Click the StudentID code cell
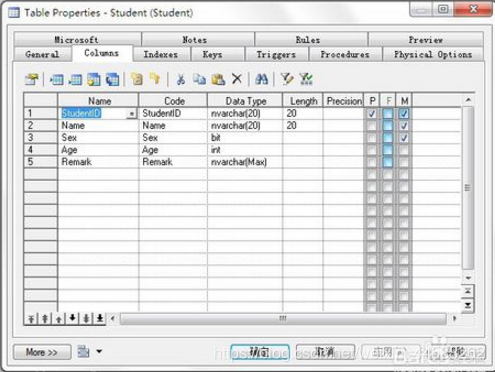Image resolution: width=495 pixels, height=372 pixels. pos(173,113)
